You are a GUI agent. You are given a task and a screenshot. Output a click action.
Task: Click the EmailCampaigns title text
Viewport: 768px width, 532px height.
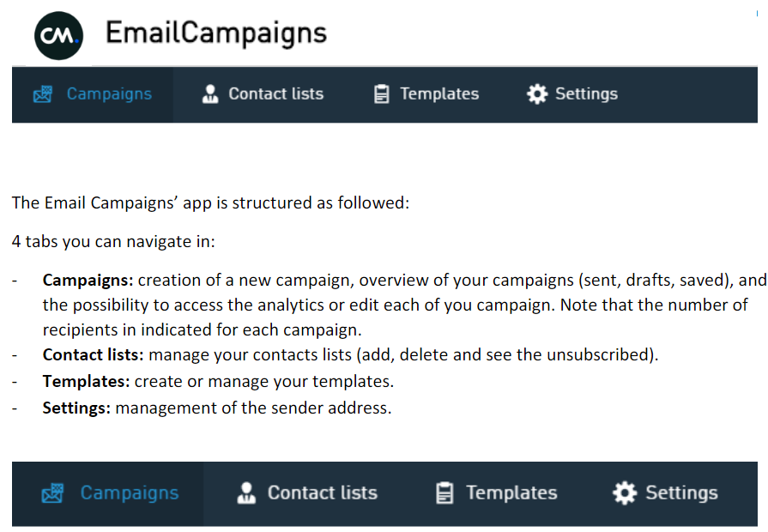coord(216,33)
